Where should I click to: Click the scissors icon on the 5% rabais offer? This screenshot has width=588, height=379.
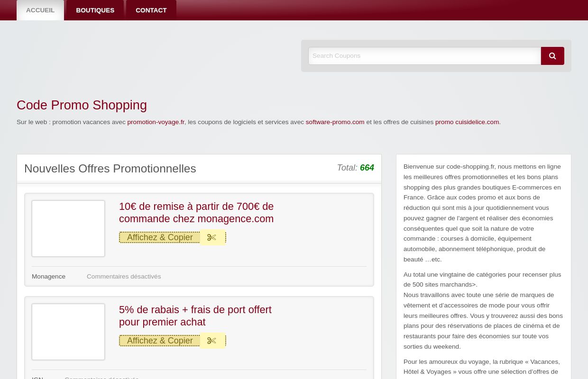[212, 341]
